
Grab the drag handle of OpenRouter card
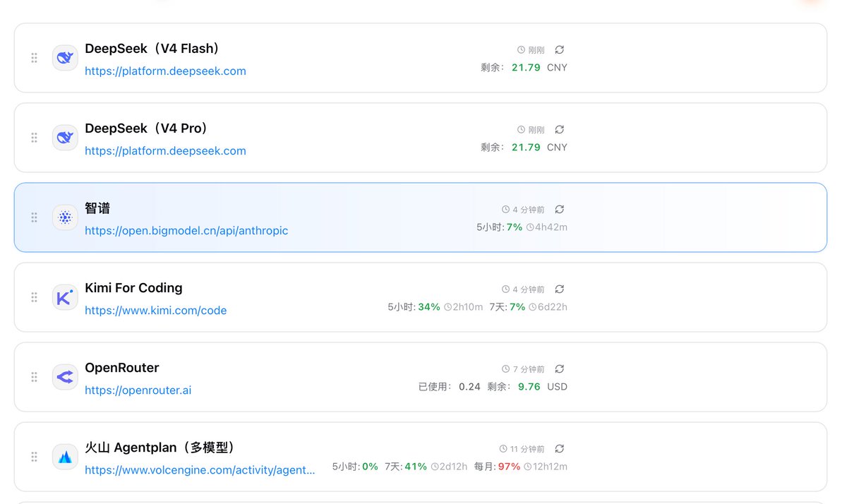coord(34,377)
